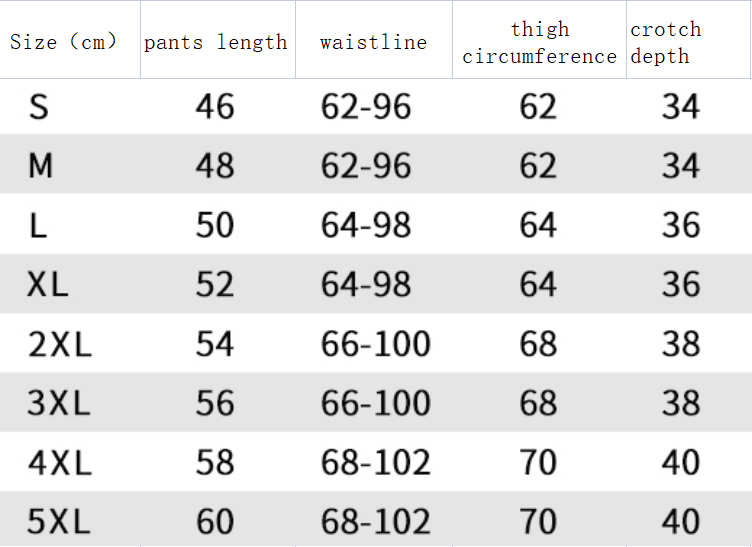Click the pants length 60 cell

point(215,521)
